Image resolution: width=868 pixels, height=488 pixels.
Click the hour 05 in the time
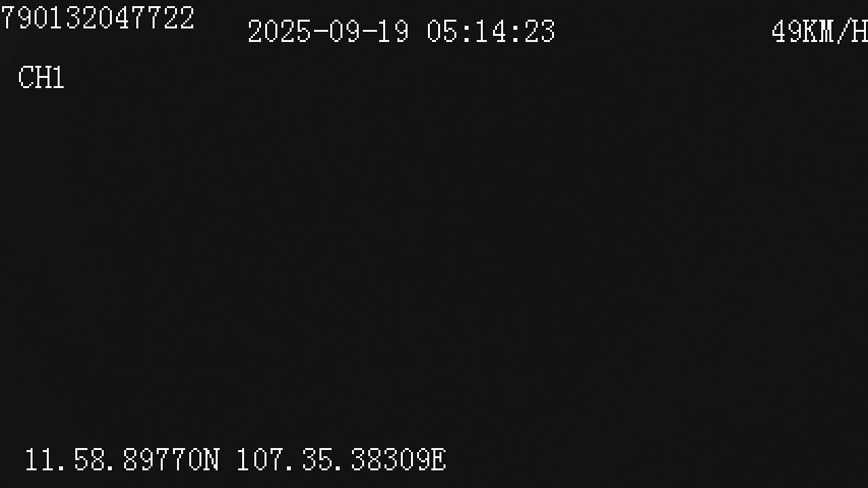click(443, 32)
